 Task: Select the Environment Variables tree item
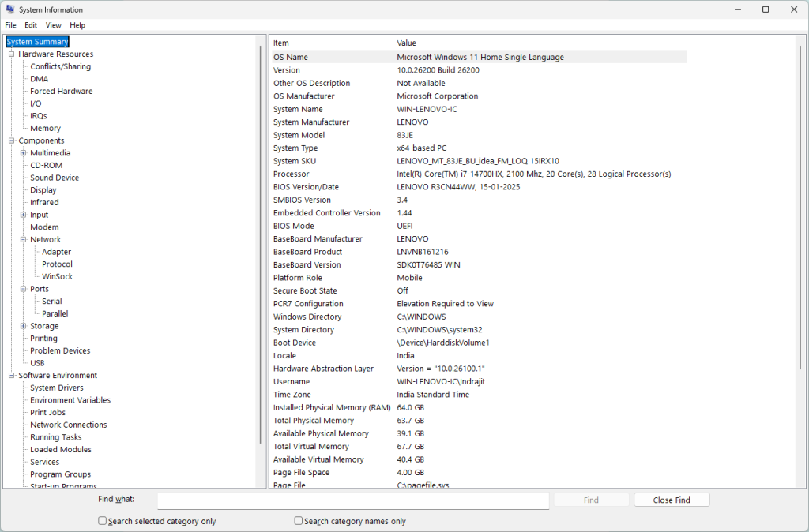(x=70, y=400)
